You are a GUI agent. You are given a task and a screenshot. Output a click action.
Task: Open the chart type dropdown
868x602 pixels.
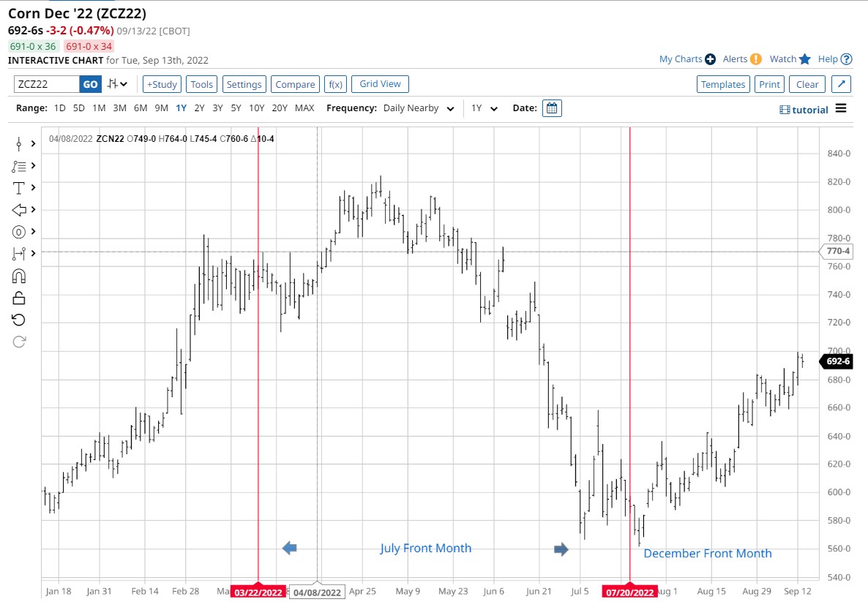coord(117,84)
